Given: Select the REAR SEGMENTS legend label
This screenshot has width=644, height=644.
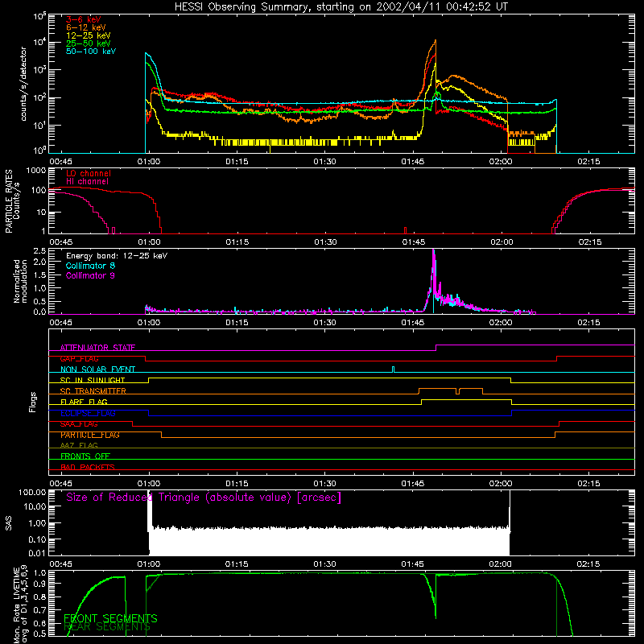Looking at the screenshot, I should coord(107,627).
